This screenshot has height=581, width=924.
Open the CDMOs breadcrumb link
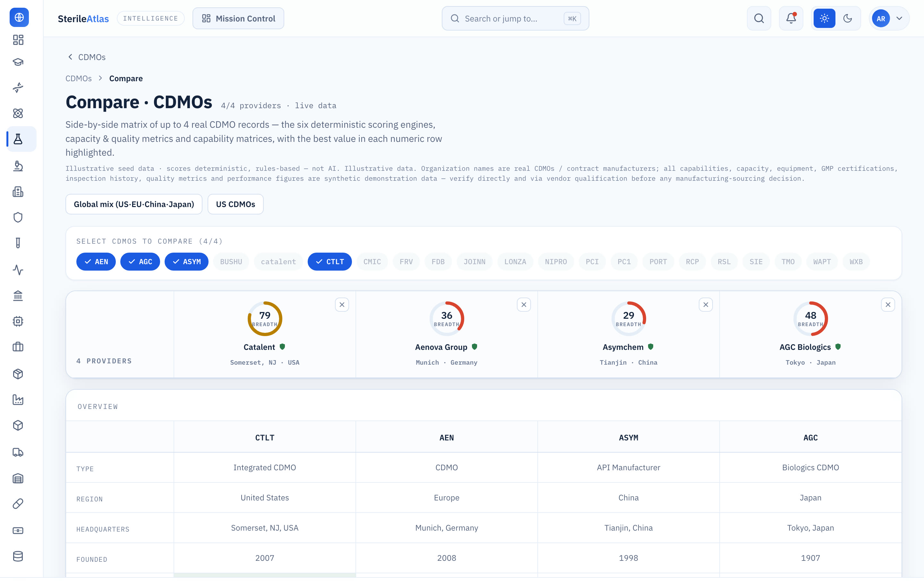[x=79, y=78]
